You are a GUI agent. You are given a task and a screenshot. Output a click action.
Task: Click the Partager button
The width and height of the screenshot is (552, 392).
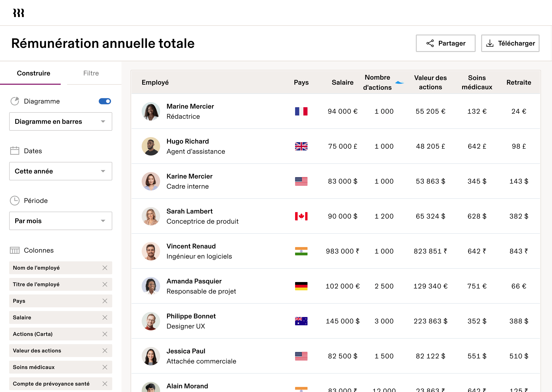(x=445, y=43)
